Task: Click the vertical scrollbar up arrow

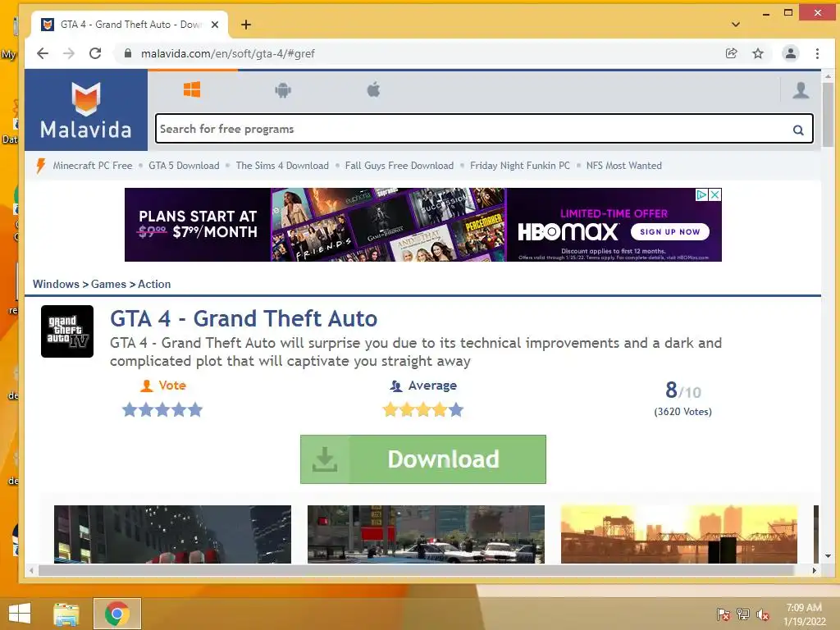Action: (829, 76)
